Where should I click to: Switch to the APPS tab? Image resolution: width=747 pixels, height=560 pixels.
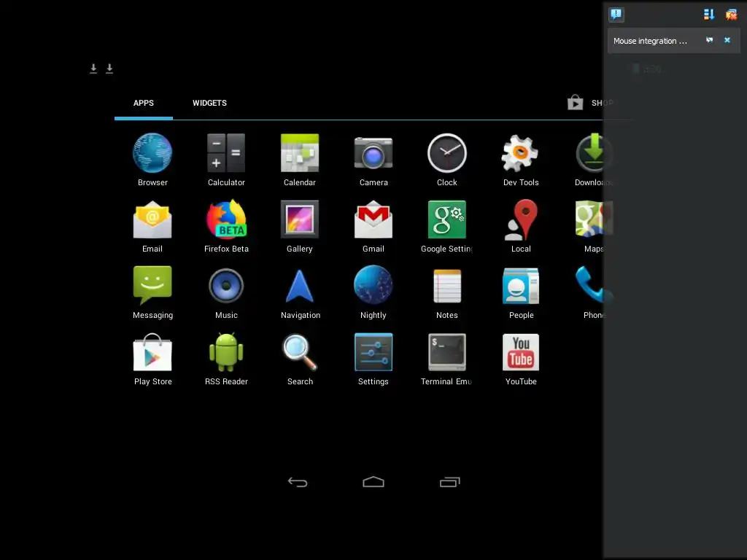point(144,103)
